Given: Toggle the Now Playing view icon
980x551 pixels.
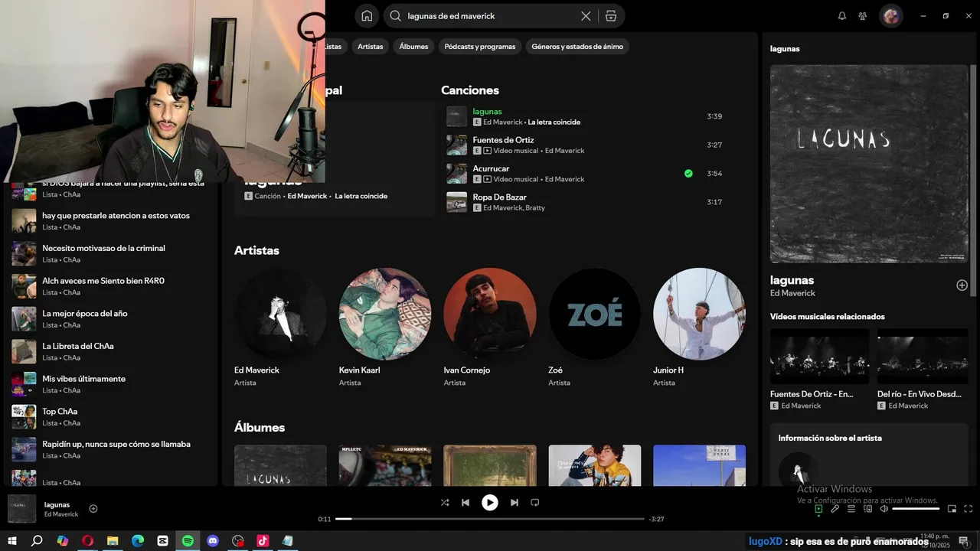Looking at the screenshot, I should [818, 509].
